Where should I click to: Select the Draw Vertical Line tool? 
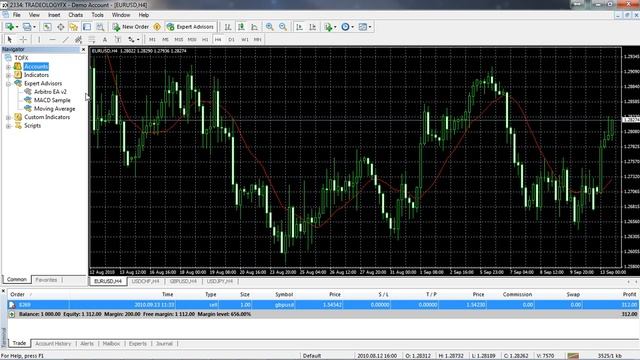pos(39,40)
